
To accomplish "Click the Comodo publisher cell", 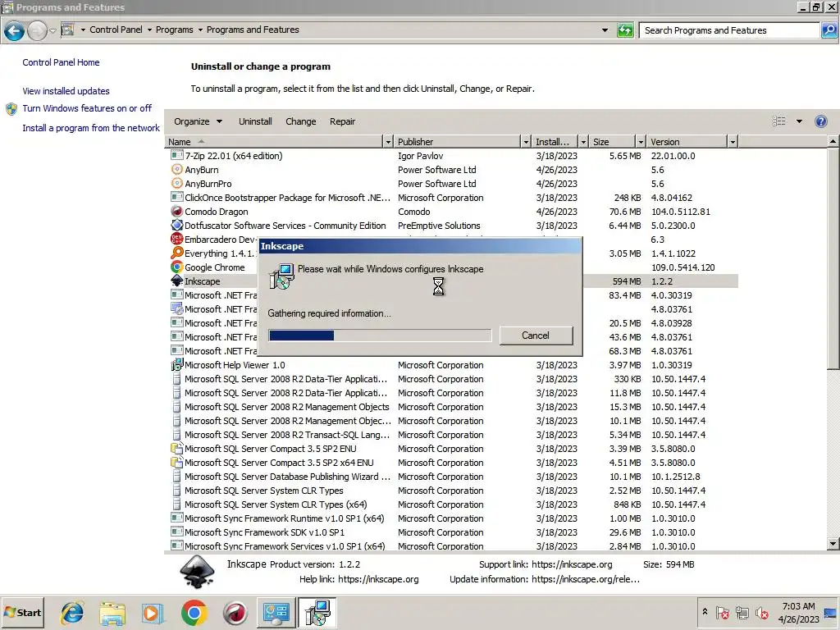I will click(x=413, y=212).
